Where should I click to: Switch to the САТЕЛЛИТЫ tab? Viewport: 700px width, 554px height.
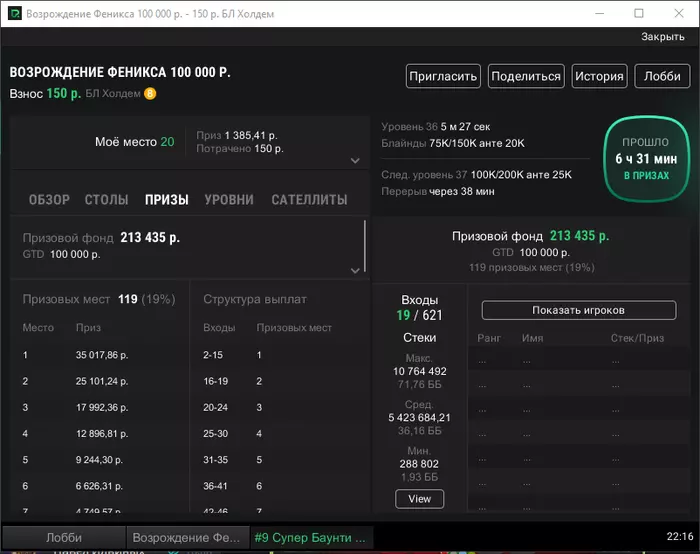coord(309,200)
